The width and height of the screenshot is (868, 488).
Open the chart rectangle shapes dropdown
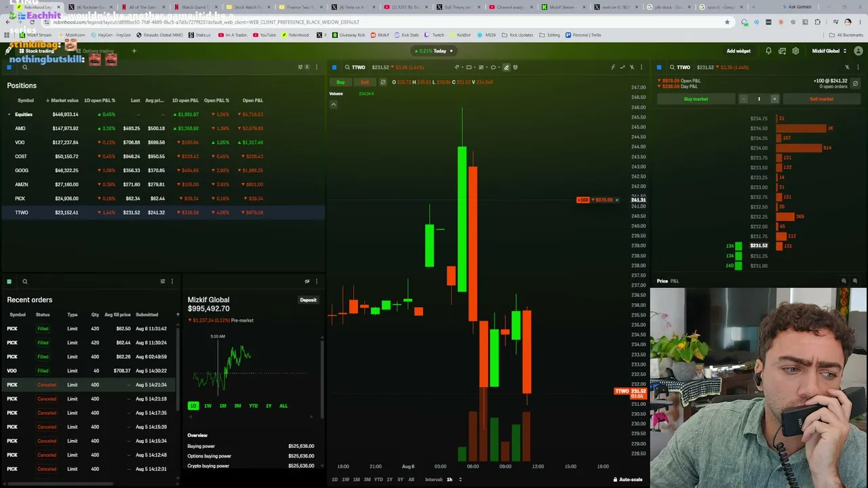(x=471, y=67)
